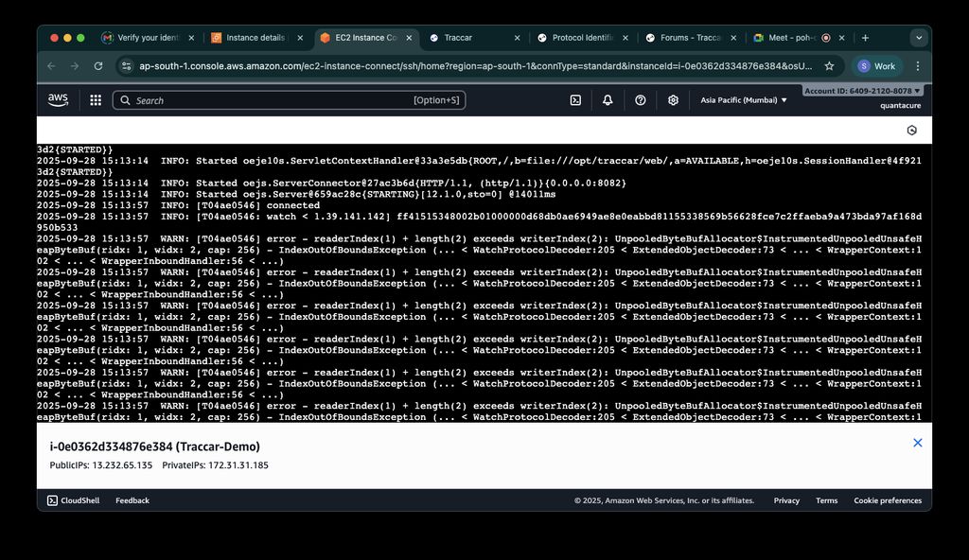
Task: Click the Feedback link in the footer
Action: [x=132, y=500]
